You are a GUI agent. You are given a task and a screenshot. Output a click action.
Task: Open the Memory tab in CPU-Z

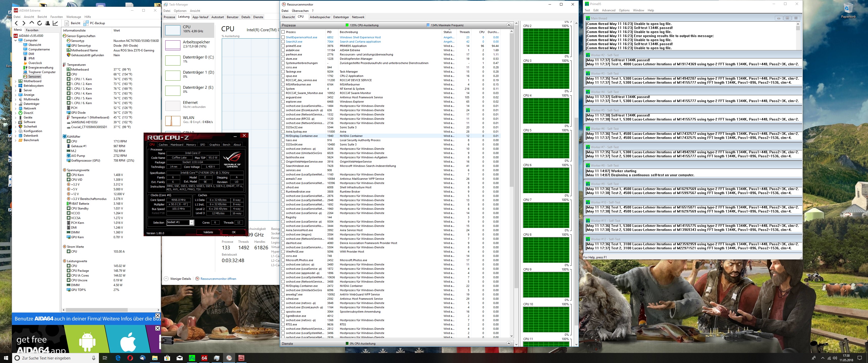[191, 145]
